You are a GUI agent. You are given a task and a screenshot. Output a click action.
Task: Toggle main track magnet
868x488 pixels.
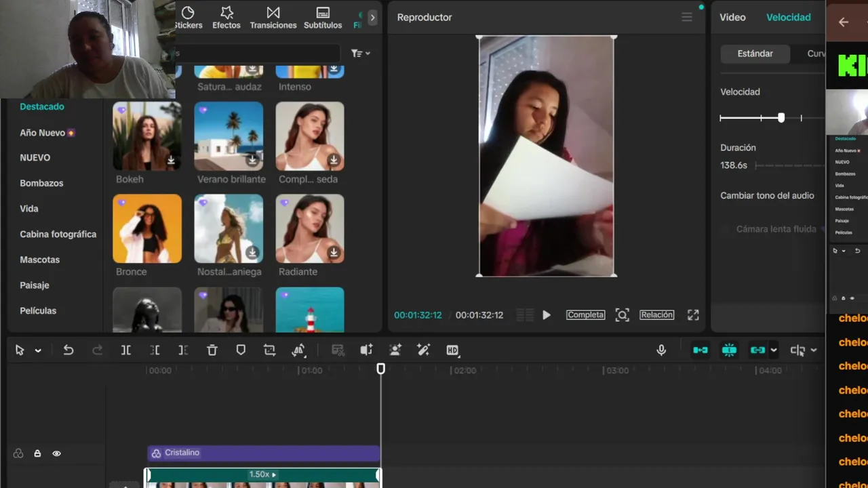701,350
